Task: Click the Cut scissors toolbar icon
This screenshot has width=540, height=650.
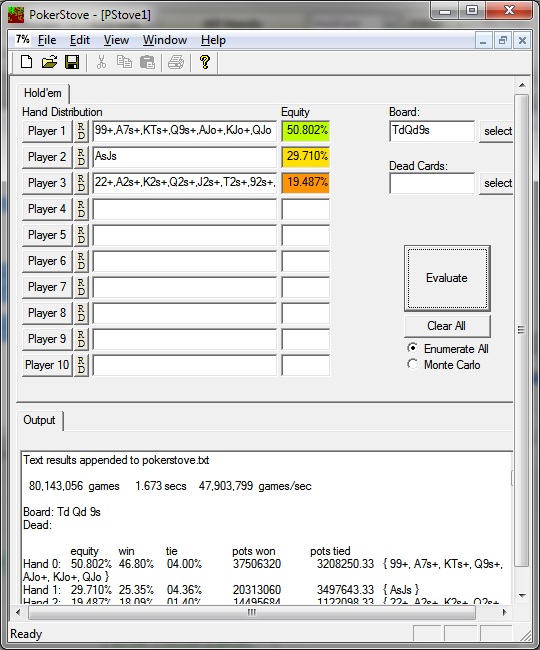Action: pyautogui.click(x=101, y=62)
